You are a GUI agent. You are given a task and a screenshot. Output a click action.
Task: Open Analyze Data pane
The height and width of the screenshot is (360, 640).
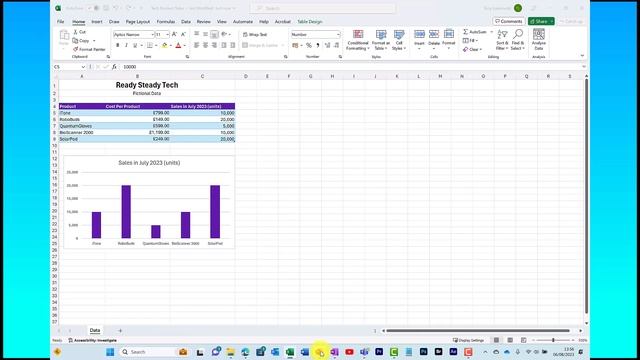(x=539, y=40)
